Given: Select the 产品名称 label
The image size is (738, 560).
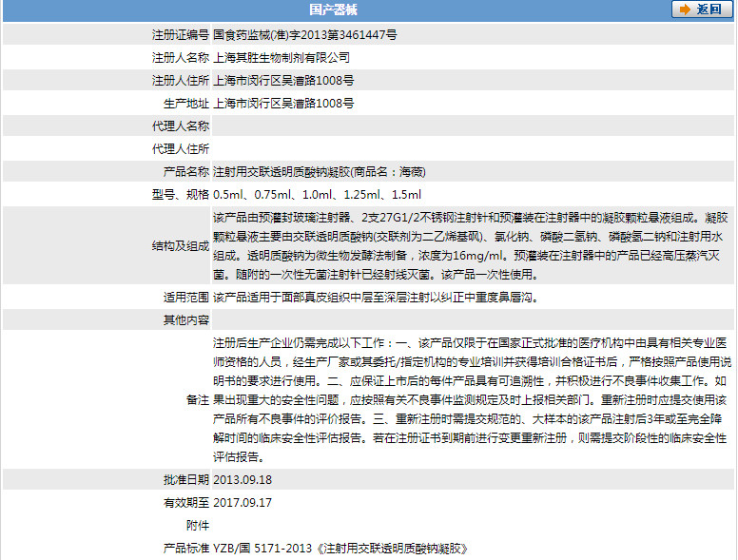Looking at the screenshot, I should tap(185, 172).
